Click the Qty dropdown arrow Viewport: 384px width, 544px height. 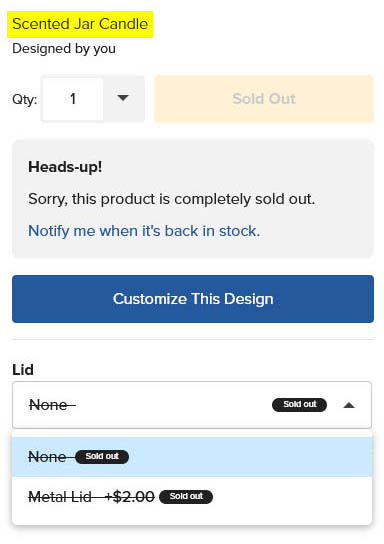(123, 99)
